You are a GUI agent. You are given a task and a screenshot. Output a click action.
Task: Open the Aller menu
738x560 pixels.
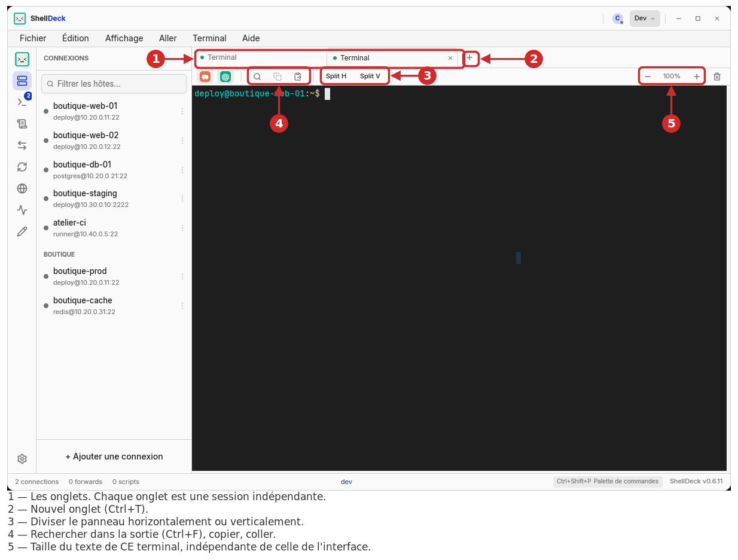pyautogui.click(x=168, y=38)
